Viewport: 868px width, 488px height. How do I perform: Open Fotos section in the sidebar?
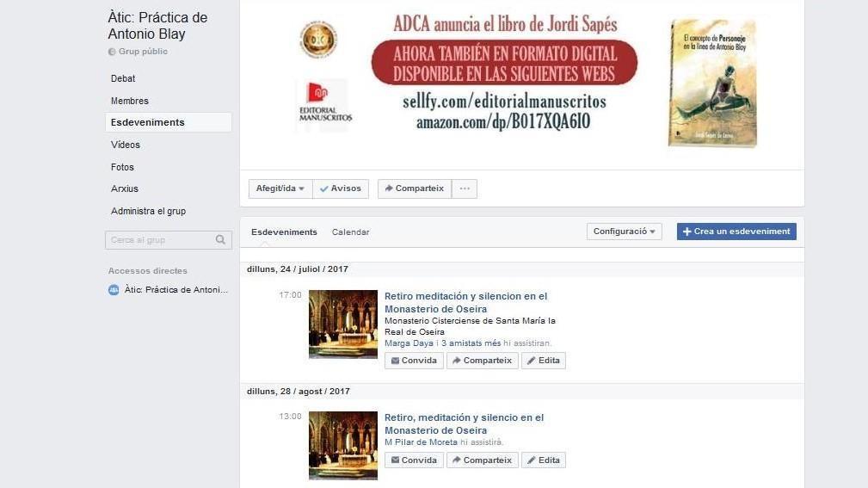click(x=122, y=167)
